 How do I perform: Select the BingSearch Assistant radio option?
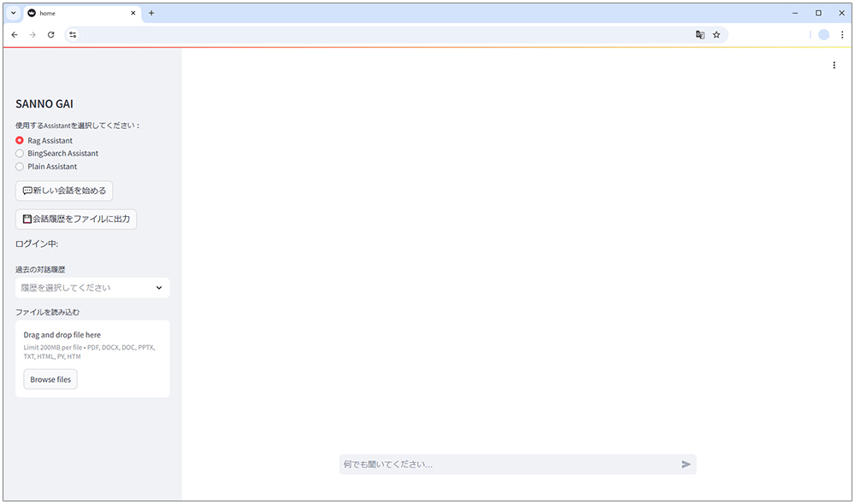tap(20, 154)
